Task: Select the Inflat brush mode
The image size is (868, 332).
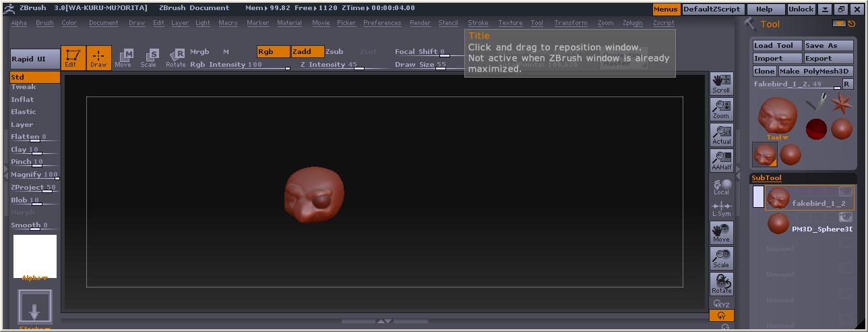Action: (22, 99)
